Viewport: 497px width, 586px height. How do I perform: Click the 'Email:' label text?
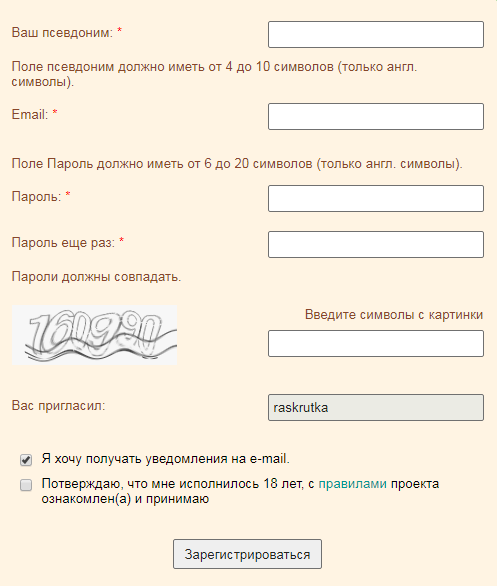click(x=30, y=114)
